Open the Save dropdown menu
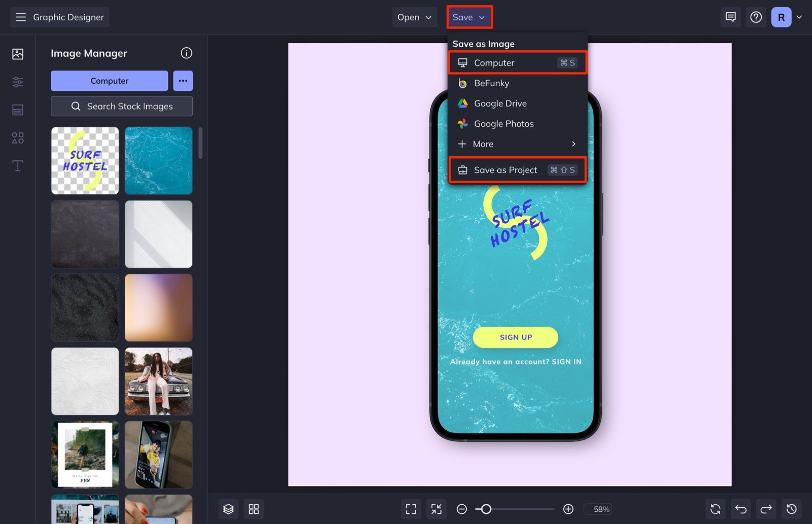 [x=468, y=17]
